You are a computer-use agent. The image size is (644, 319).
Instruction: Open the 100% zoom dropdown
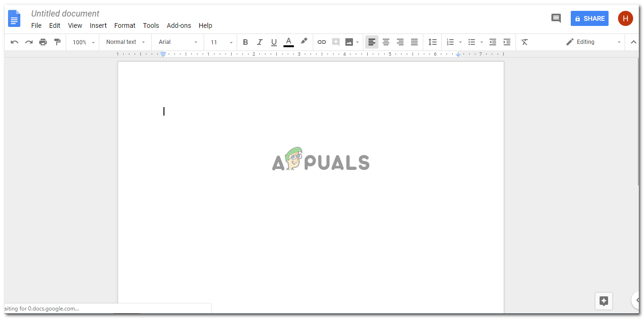pos(84,42)
